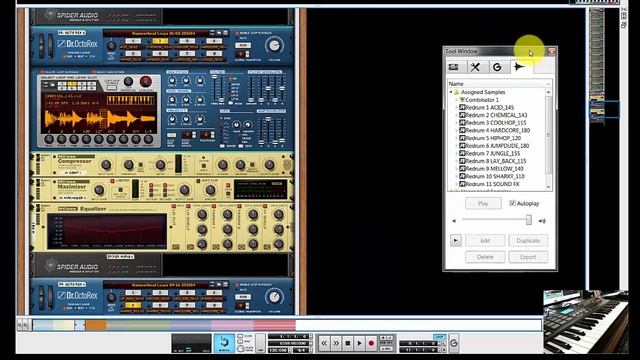Toggle bypass switch on the Compressor
The height and width of the screenshot is (360, 640).
point(38,159)
